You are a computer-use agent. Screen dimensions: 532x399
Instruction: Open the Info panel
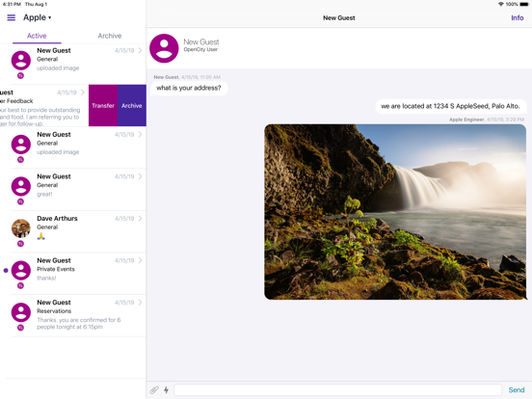point(518,17)
